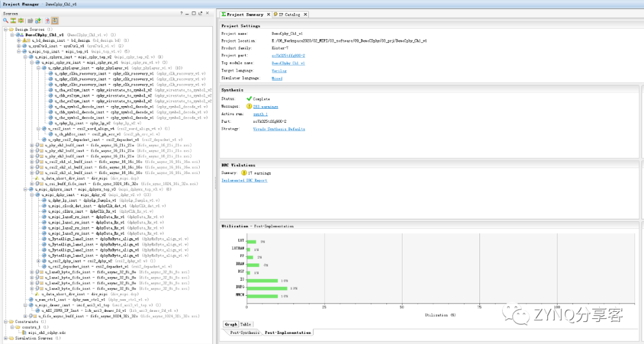
Task: Open the Implemented DRC Report link
Action: point(244,180)
